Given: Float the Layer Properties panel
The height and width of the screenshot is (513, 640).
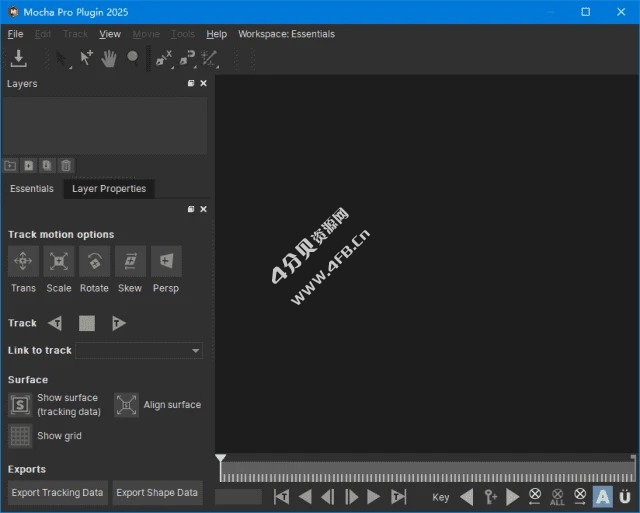Looking at the screenshot, I should click(191, 209).
